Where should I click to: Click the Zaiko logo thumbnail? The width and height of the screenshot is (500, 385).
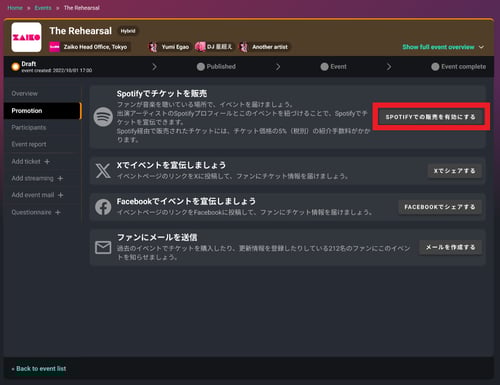[26, 37]
